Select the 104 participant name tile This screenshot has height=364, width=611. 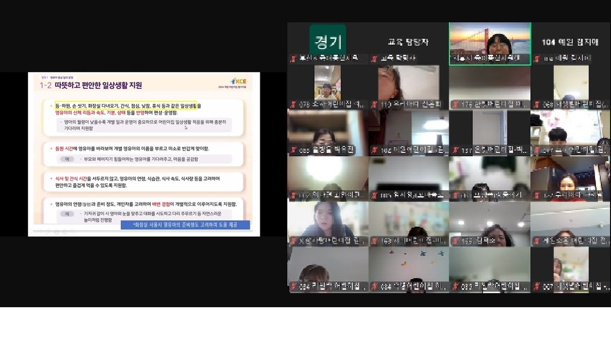pos(571,43)
